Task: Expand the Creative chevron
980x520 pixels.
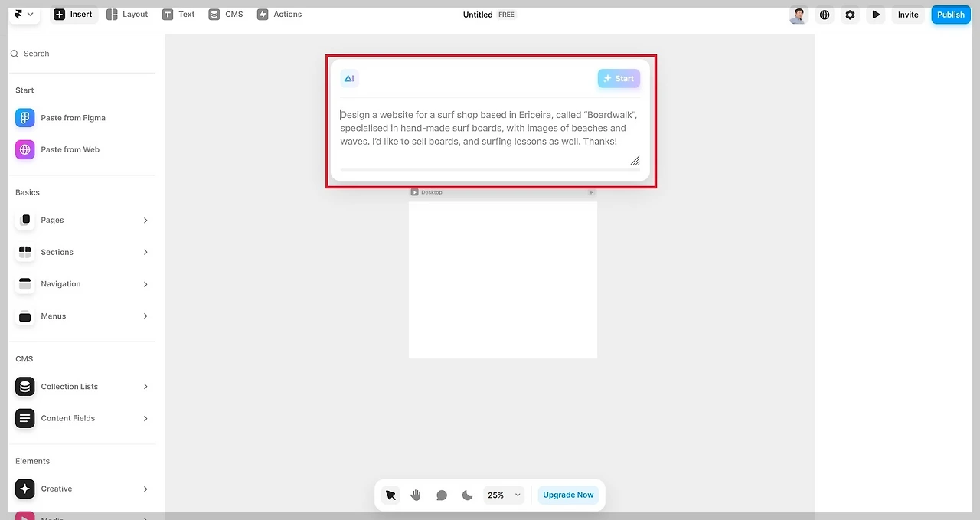Action: (145, 489)
